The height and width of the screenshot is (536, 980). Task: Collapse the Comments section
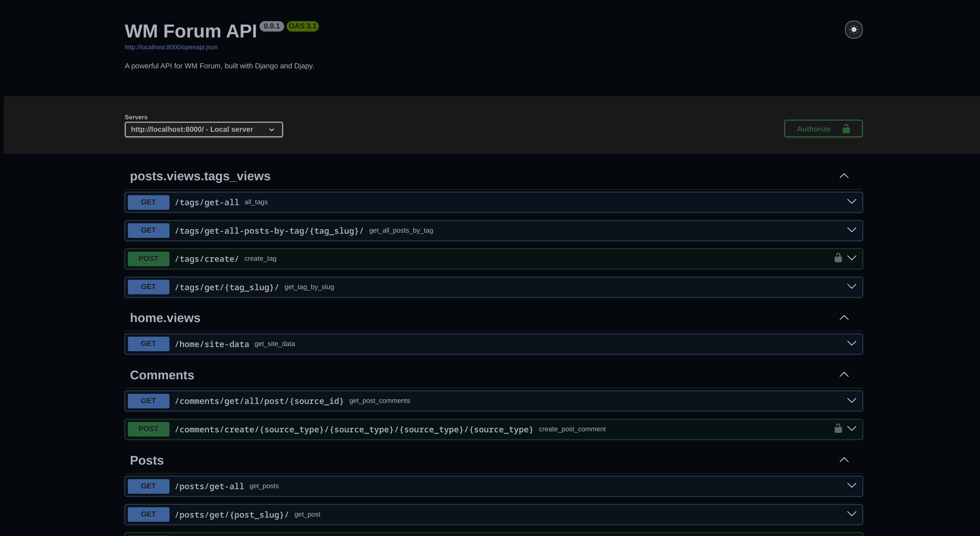tap(844, 374)
